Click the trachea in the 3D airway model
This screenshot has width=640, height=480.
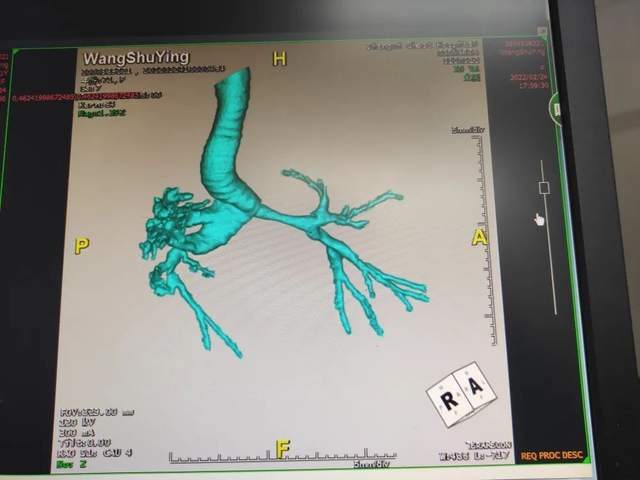click(x=228, y=150)
